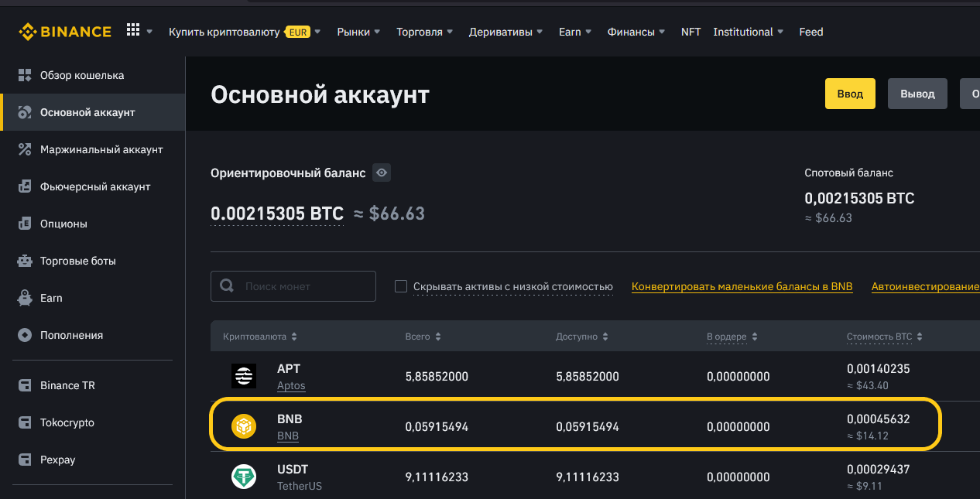The width and height of the screenshot is (980, 499).
Task: Click the USDT Tether coin logo
Action: 244,477
